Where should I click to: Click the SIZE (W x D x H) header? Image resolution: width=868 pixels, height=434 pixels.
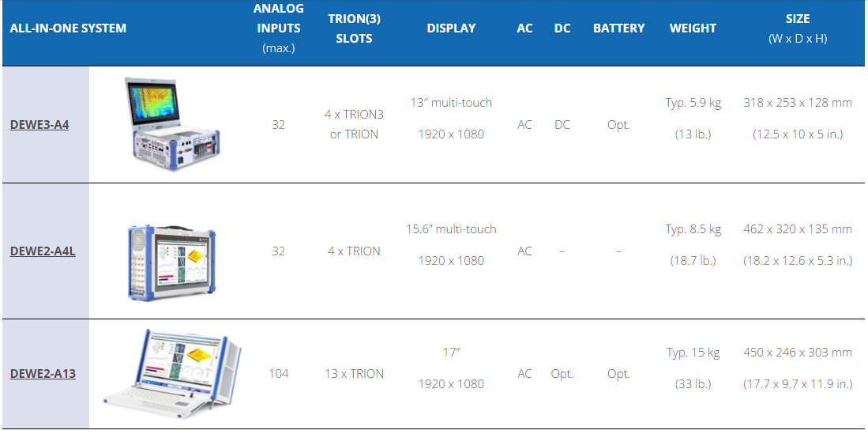click(798, 28)
